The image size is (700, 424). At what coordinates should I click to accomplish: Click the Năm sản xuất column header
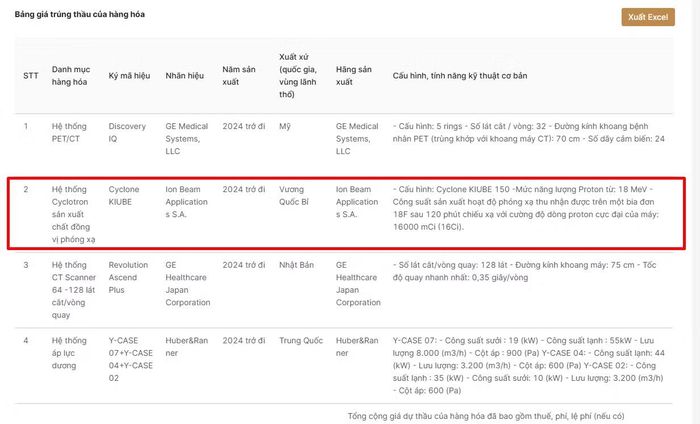pos(239,76)
